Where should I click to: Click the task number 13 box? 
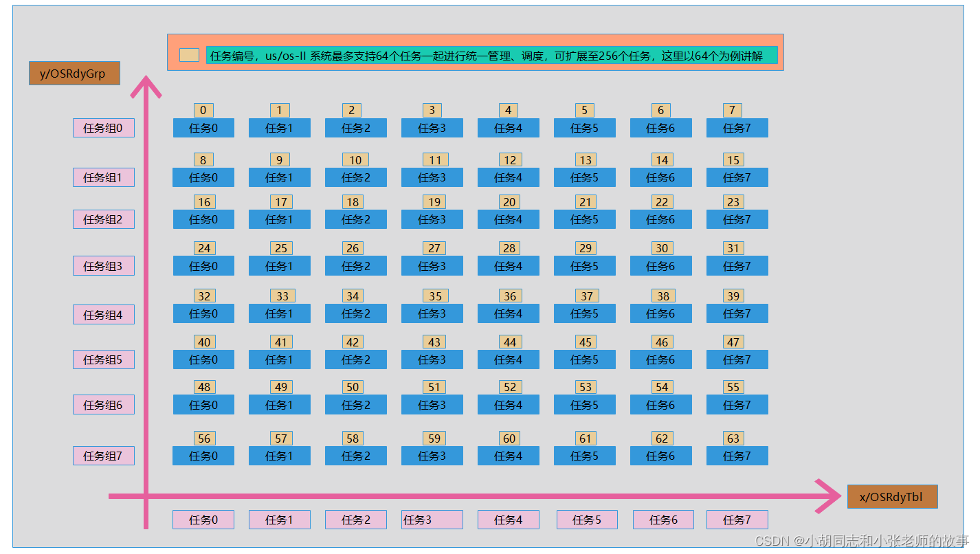(x=586, y=160)
